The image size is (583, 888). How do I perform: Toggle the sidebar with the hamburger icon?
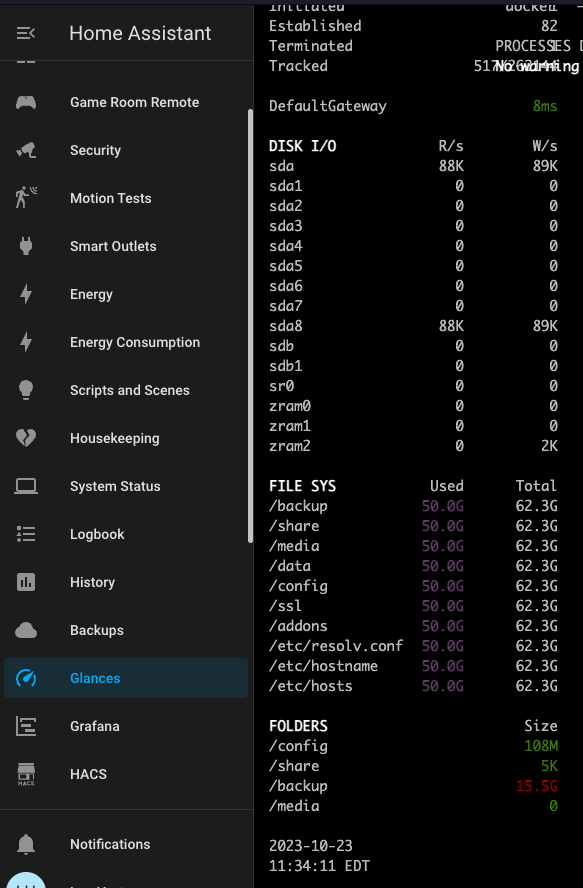25,33
